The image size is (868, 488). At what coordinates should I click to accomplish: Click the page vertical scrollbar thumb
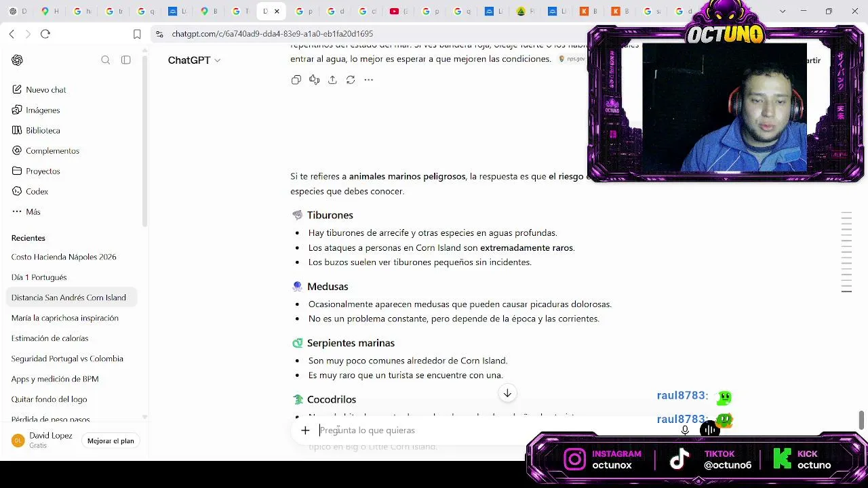click(862, 420)
